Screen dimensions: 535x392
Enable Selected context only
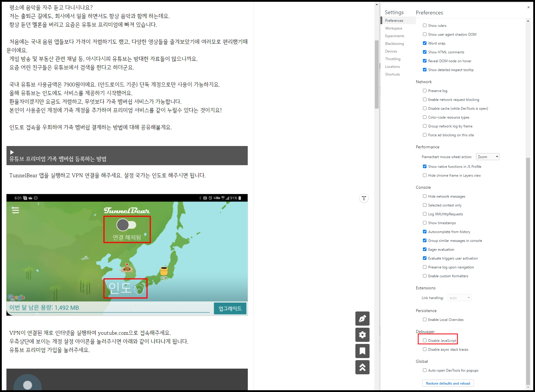(x=425, y=205)
